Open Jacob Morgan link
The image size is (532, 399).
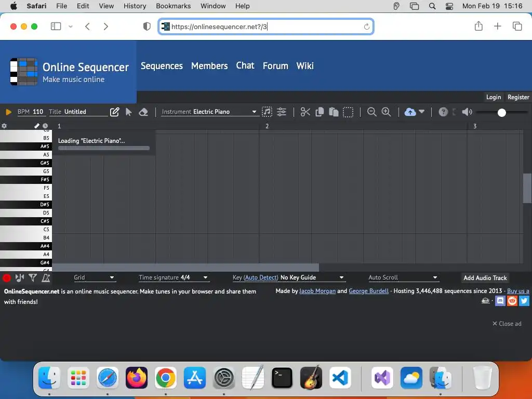(x=317, y=291)
